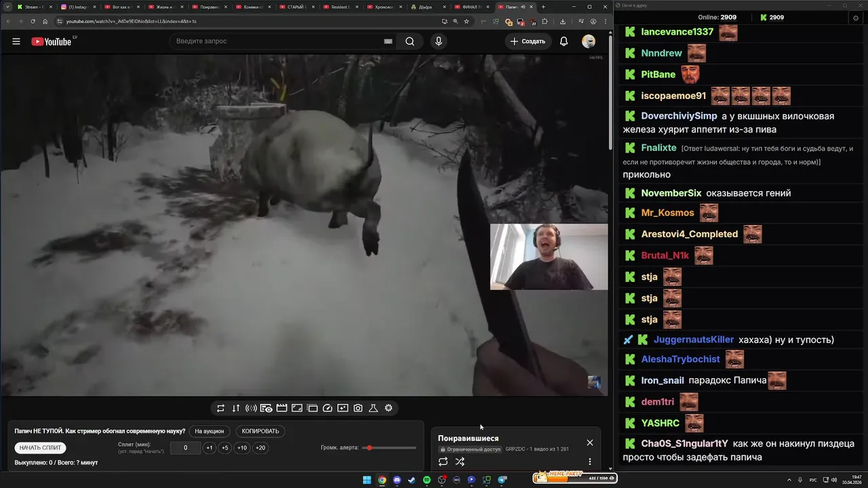Open browser downloads icon
The image size is (868, 488).
tap(563, 21)
